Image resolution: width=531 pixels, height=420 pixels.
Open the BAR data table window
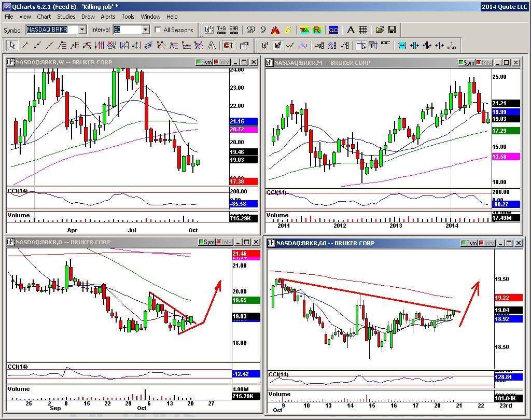[x=234, y=30]
